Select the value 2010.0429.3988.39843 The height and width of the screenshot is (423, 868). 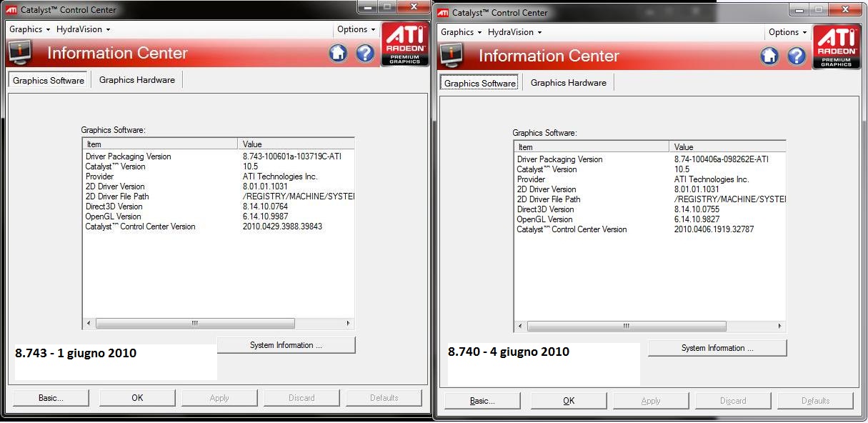coord(282,227)
